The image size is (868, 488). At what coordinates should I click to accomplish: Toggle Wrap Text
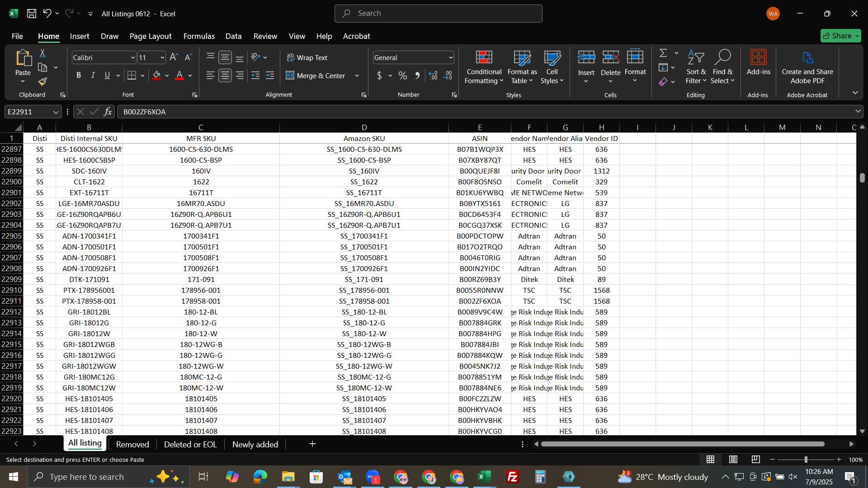tap(307, 57)
